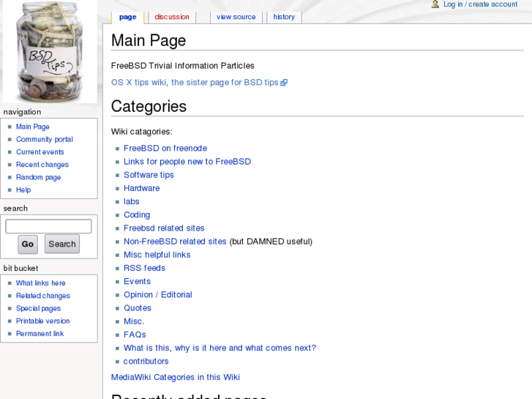Click the Go button
Screen dimensions: 532x399
pyautogui.click(x=28, y=244)
